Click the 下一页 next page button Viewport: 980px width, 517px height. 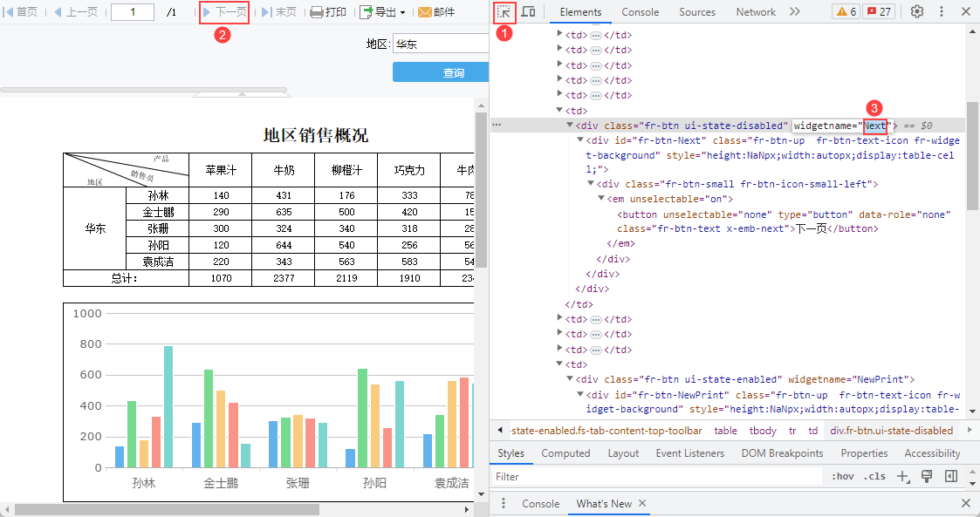[224, 12]
